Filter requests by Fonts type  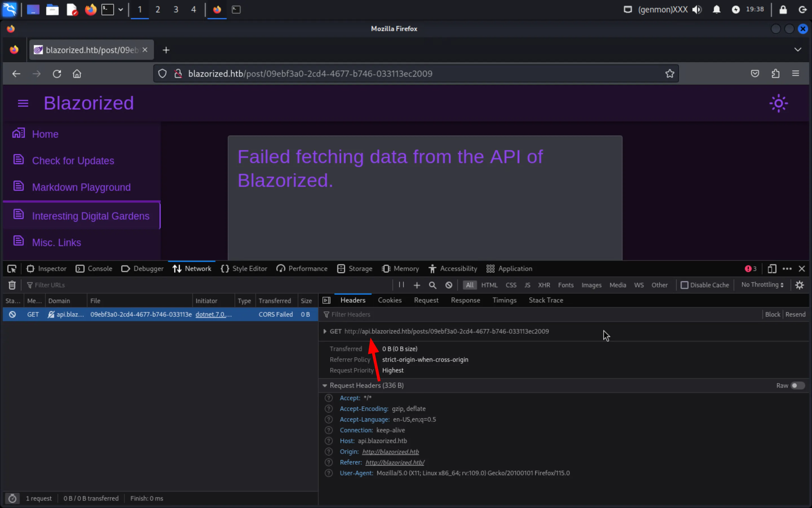tap(566, 285)
